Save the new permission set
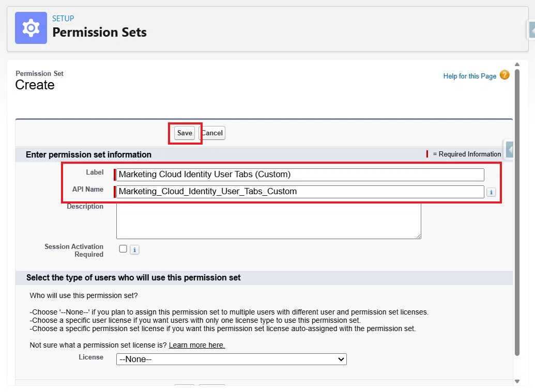This screenshot has height=392, width=535. 185,133
